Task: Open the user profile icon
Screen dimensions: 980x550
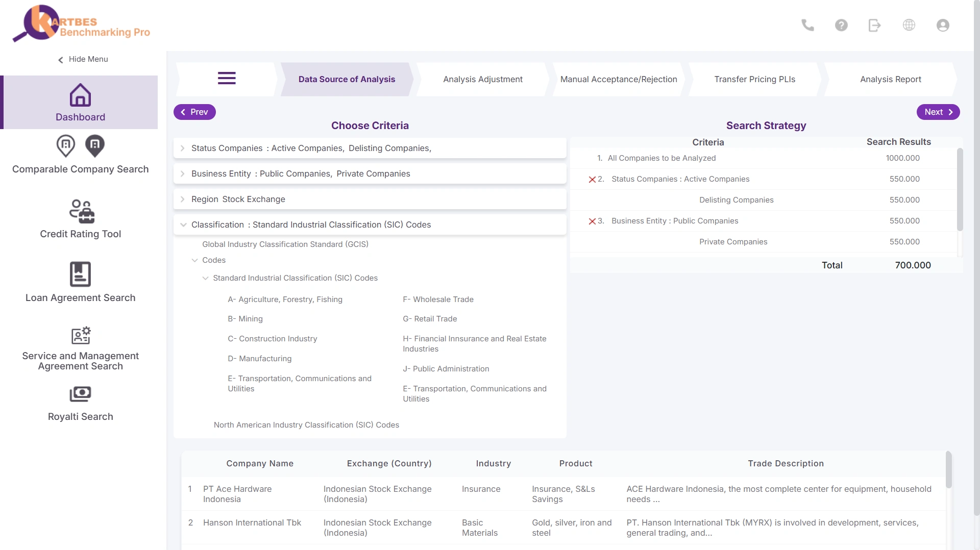Action: pos(943,25)
